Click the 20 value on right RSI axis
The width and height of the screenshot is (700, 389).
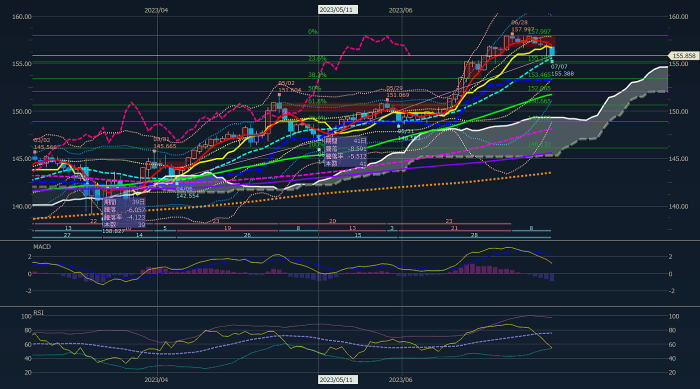click(672, 372)
